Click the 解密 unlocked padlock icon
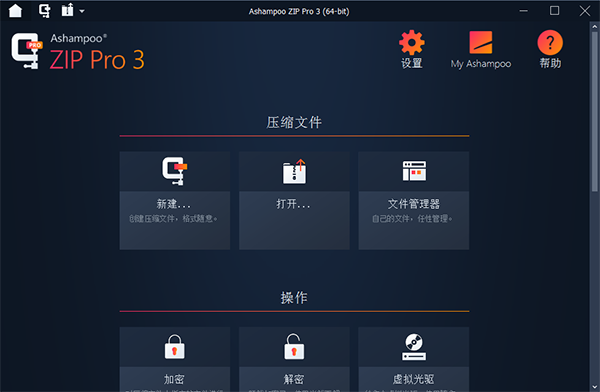Screen dimensions: 600x392 coord(294,346)
